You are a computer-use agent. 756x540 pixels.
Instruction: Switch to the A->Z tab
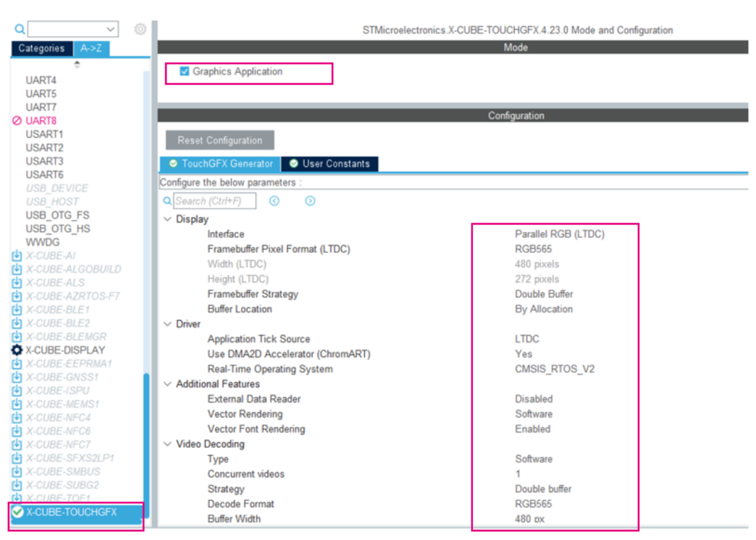click(91, 48)
